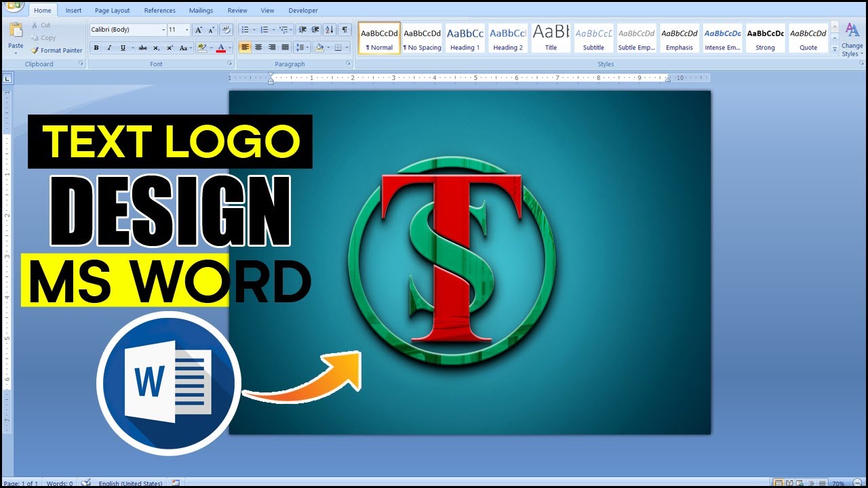This screenshot has height=488, width=868.
Task: Click the Office button orb
Action: pos(14,5)
